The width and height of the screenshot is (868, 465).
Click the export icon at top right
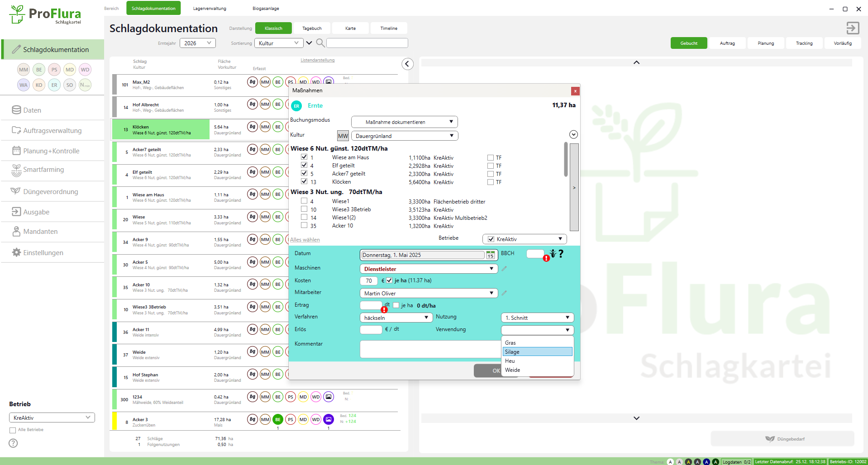pos(853,28)
